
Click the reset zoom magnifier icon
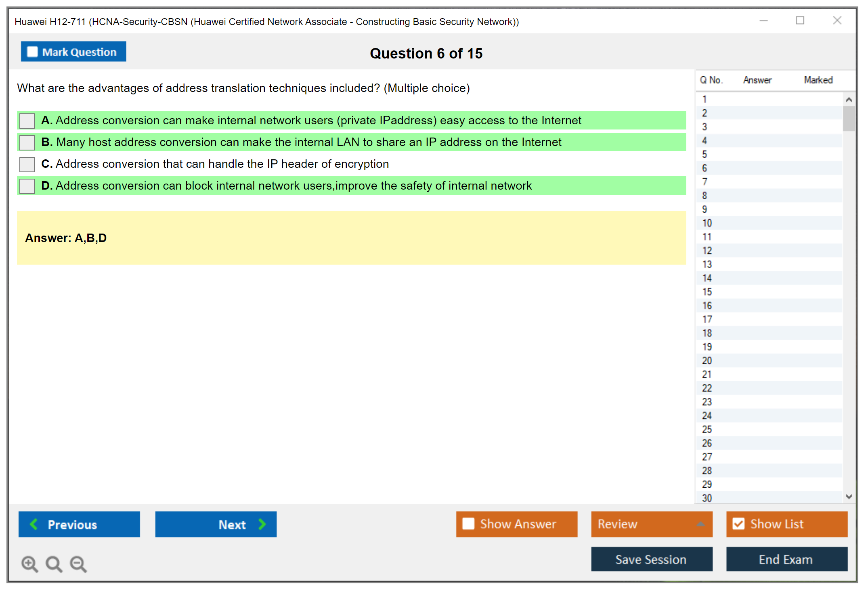point(54,564)
